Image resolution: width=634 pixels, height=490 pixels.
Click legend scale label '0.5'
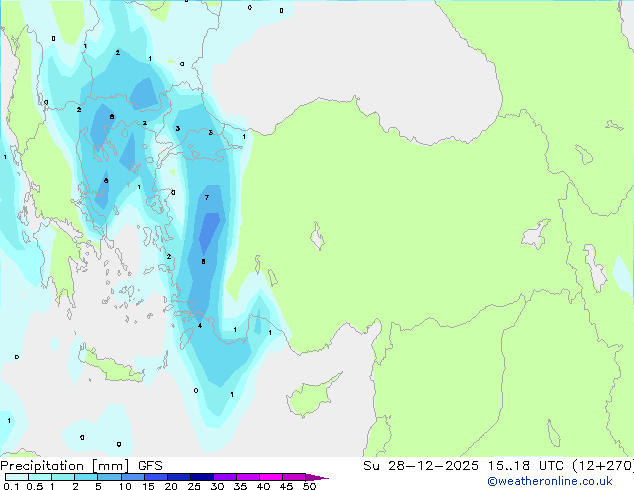pos(34,486)
